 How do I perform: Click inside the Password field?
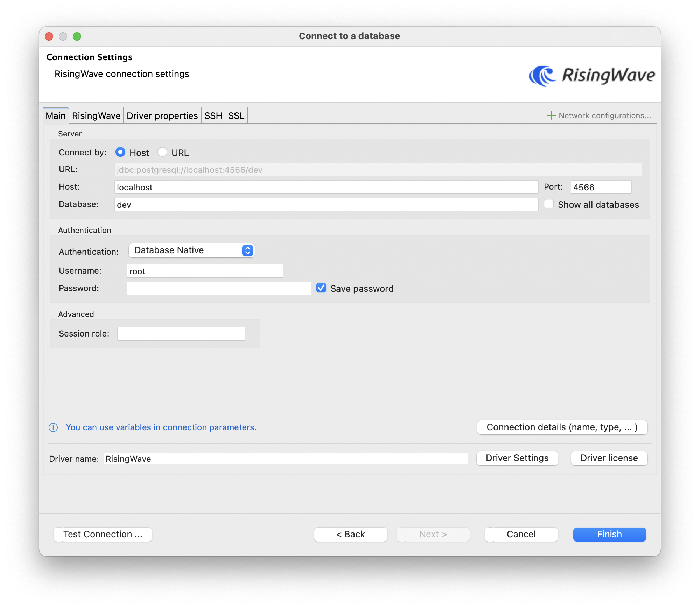(219, 288)
